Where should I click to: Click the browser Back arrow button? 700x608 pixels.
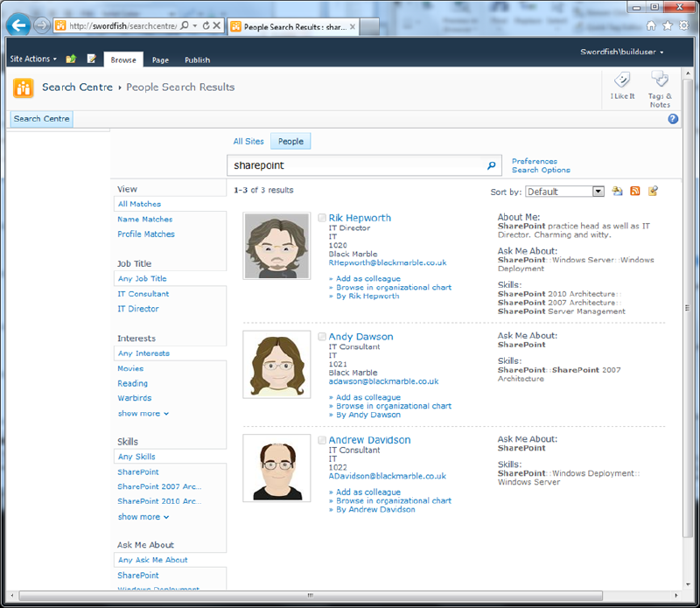tap(18, 25)
